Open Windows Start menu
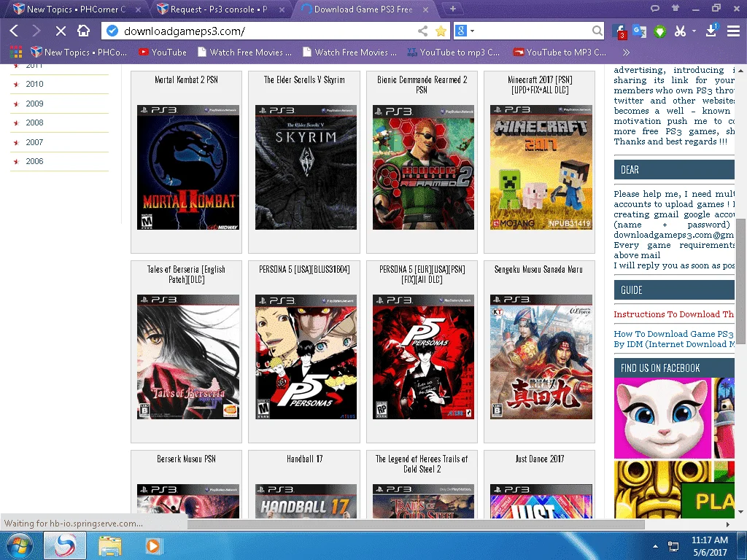This screenshot has height=560, width=747. coord(19,545)
